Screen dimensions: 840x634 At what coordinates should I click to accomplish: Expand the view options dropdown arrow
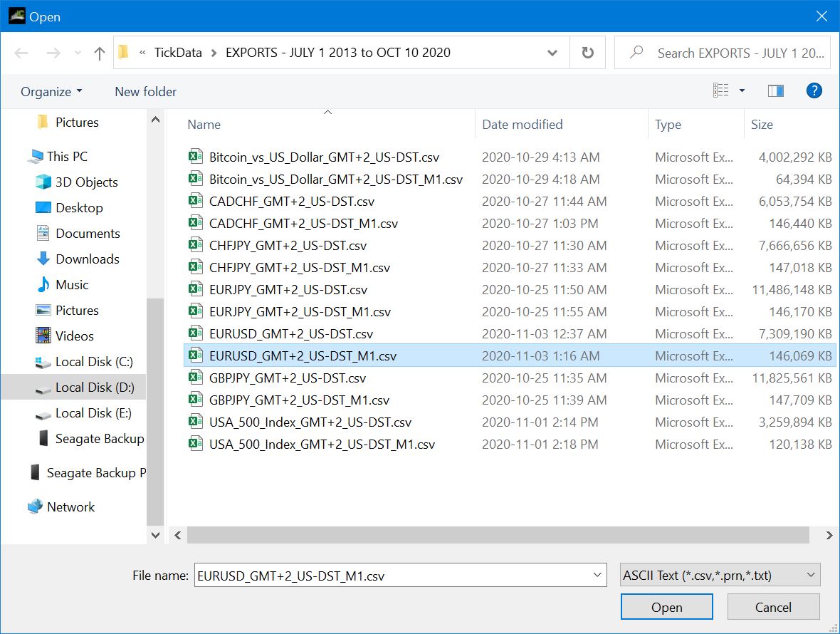(742, 90)
